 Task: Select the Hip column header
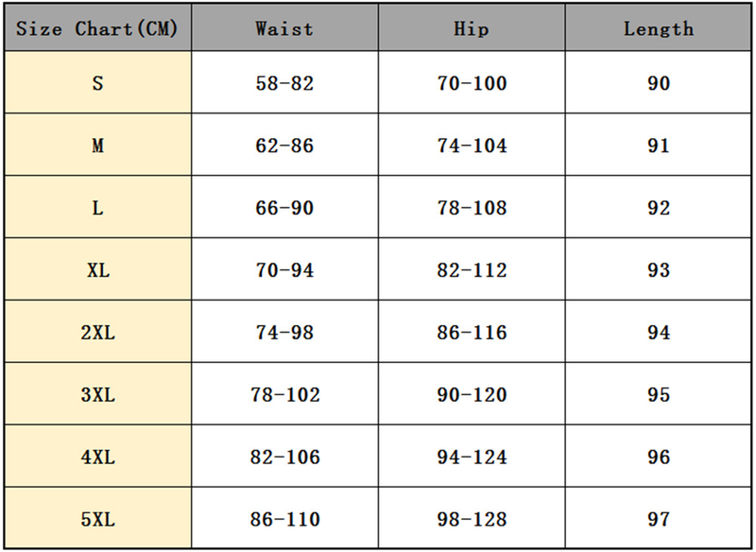(x=472, y=28)
